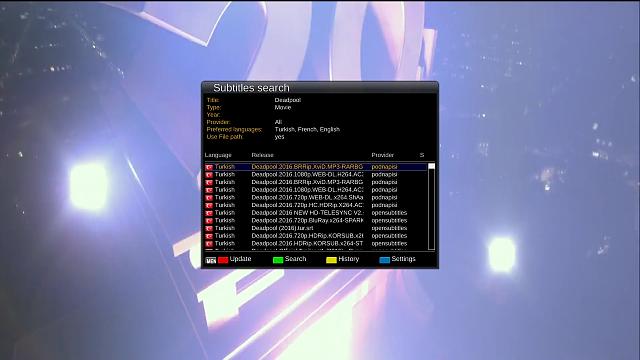Viewport: 640px width, 360px height.
Task: Click the Subtitles search window title
Action: [251, 88]
